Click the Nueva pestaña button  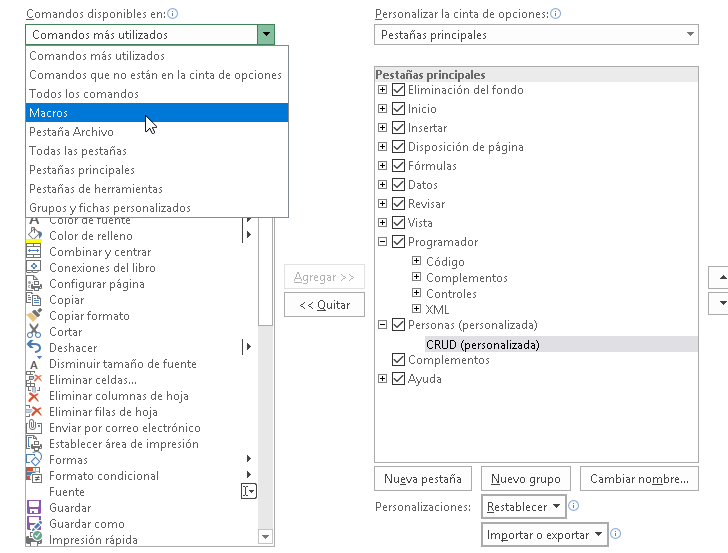pyautogui.click(x=423, y=479)
